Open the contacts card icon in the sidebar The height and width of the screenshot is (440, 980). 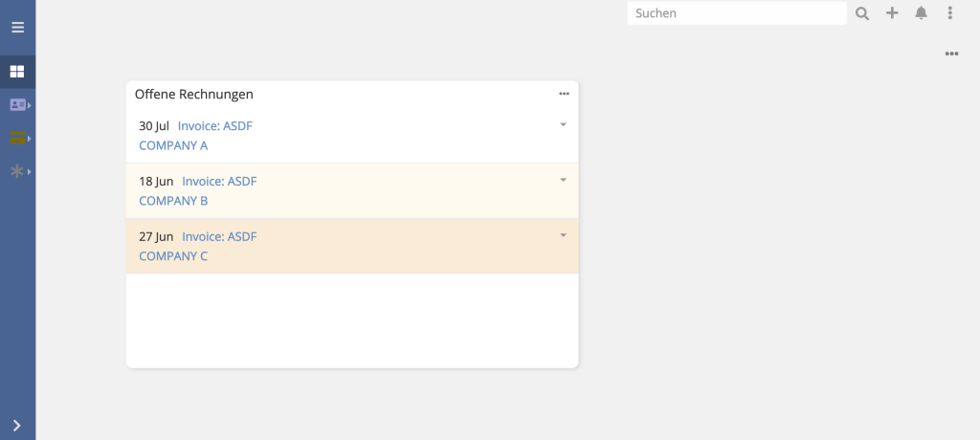(17, 105)
